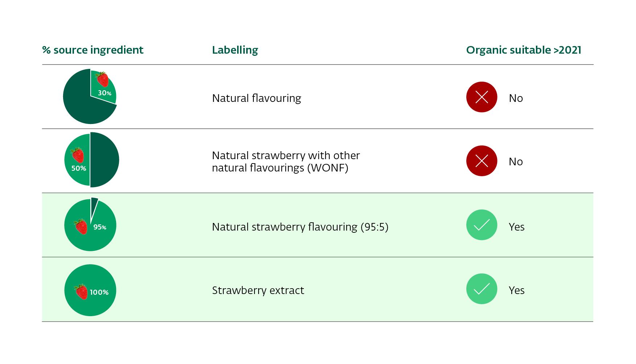636x364 pixels.
Task: Click the 'Organic suitable >2021' header
Action: 523,50
